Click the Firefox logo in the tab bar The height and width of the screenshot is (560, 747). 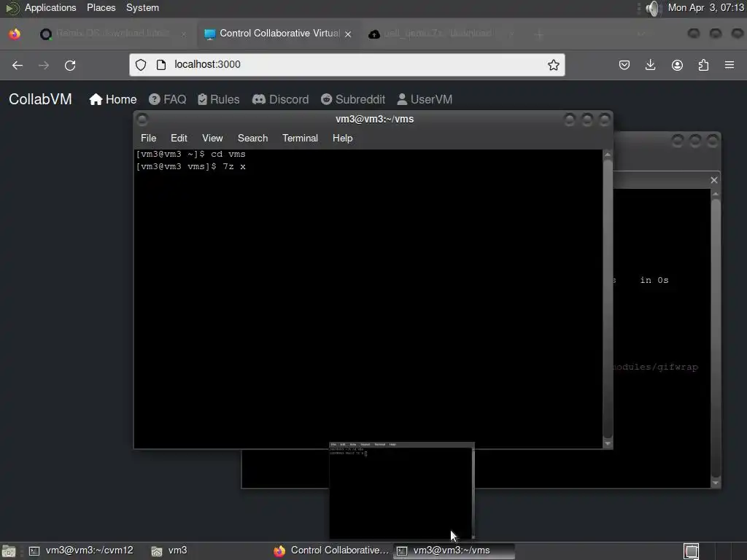pyautogui.click(x=15, y=34)
